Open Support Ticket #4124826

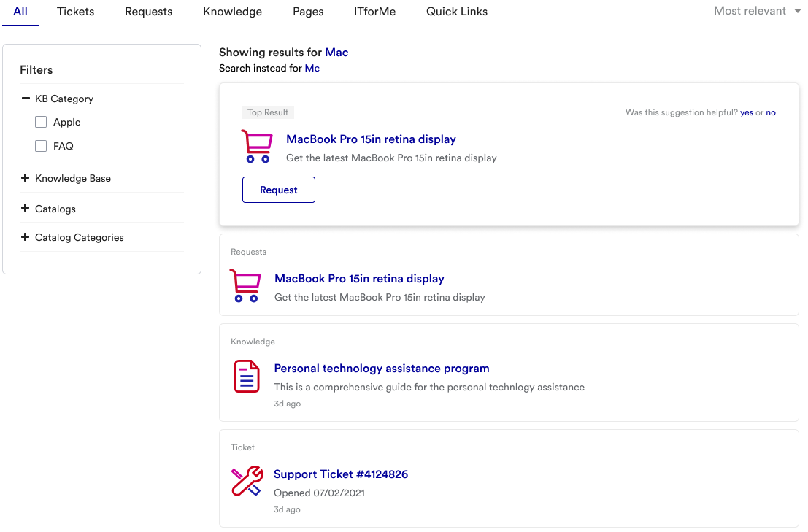click(341, 474)
